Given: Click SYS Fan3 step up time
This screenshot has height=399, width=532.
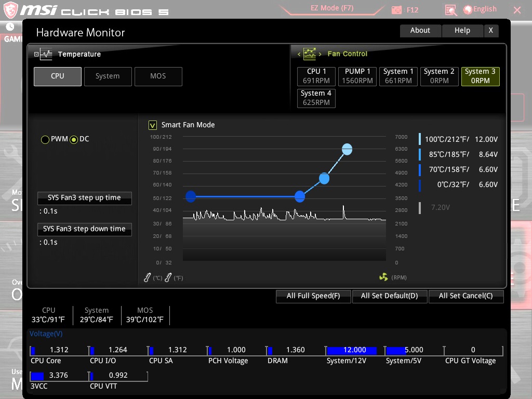Looking at the screenshot, I should 85,198.
